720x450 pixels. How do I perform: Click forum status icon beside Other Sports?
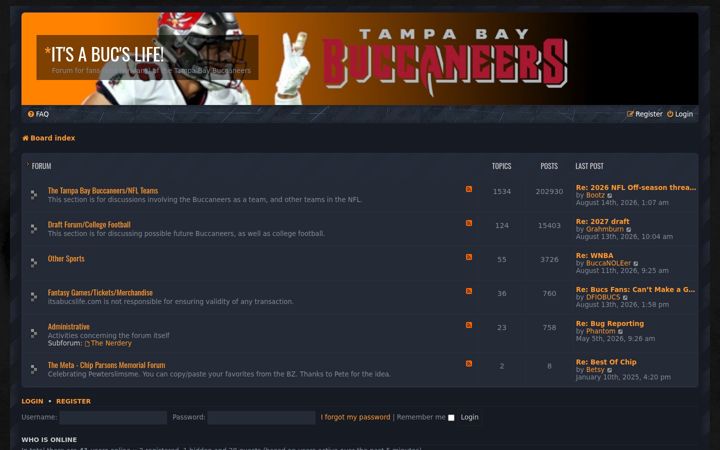tap(34, 263)
